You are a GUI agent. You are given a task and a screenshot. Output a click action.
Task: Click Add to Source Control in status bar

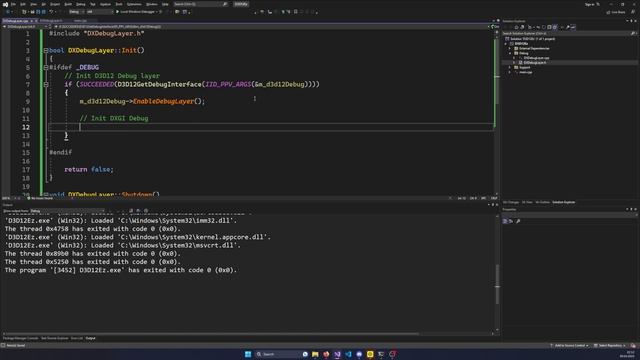point(570,346)
